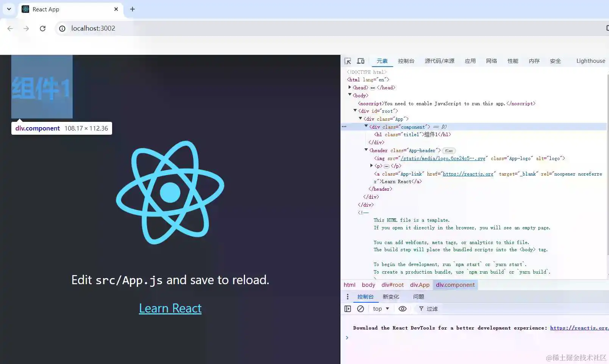Open the 问题 drawer tab
The width and height of the screenshot is (609, 364).
pos(418,297)
